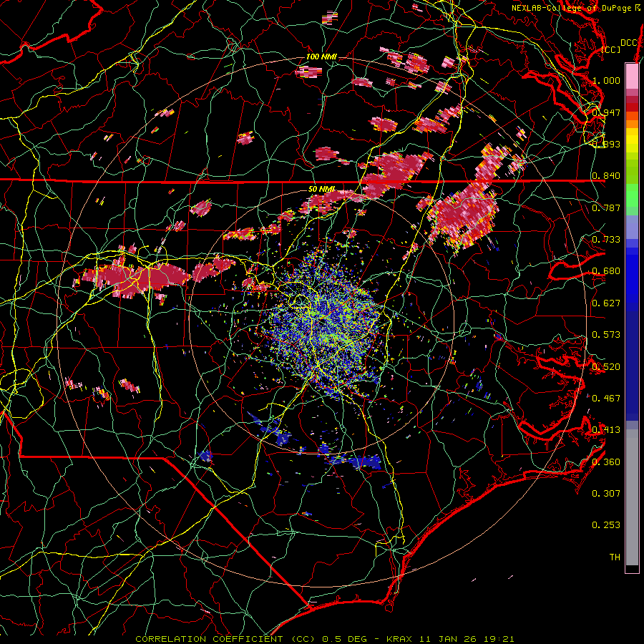The image size is (644, 644).
Task: Select the 0.520 scale label
Action: pos(606,367)
